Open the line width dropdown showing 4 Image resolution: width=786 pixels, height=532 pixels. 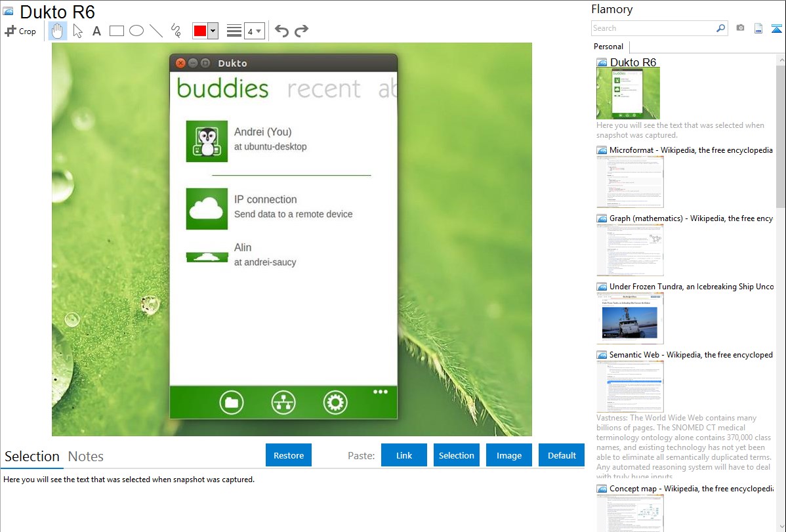[x=254, y=31]
